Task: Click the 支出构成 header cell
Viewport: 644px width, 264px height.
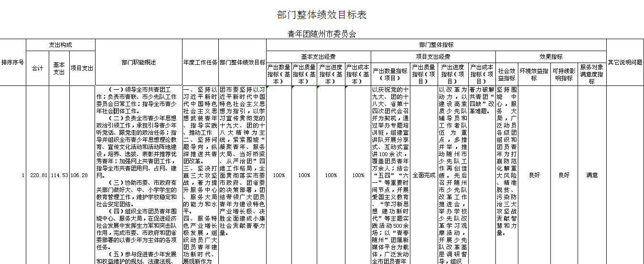Action: click(x=61, y=45)
